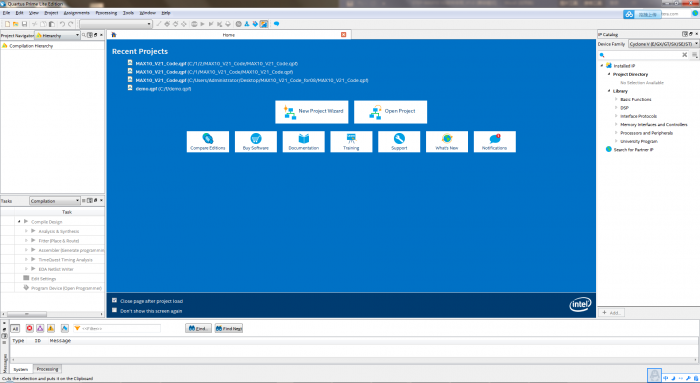Toggle the error message filter icon
Viewport: 700px width, 383px height.
(x=29, y=328)
